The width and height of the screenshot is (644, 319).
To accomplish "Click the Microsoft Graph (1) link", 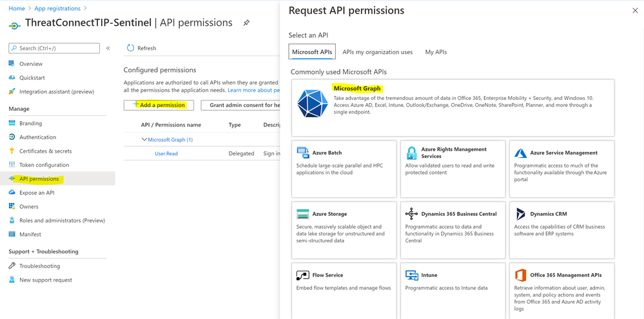I will point(170,140).
